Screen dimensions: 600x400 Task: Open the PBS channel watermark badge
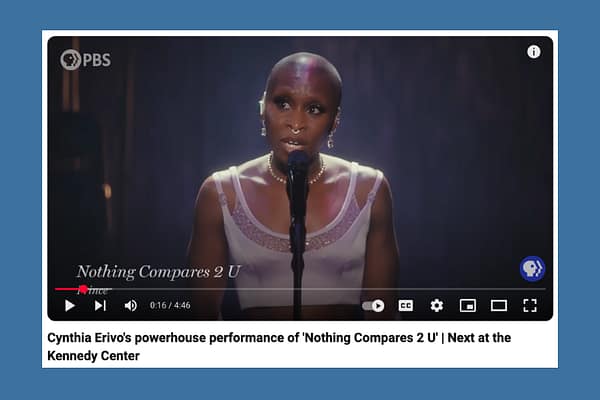point(532,269)
